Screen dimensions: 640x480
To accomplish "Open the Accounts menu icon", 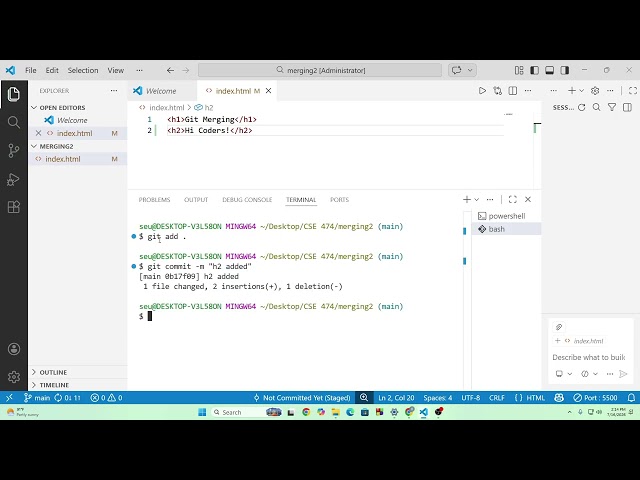I will [13, 349].
